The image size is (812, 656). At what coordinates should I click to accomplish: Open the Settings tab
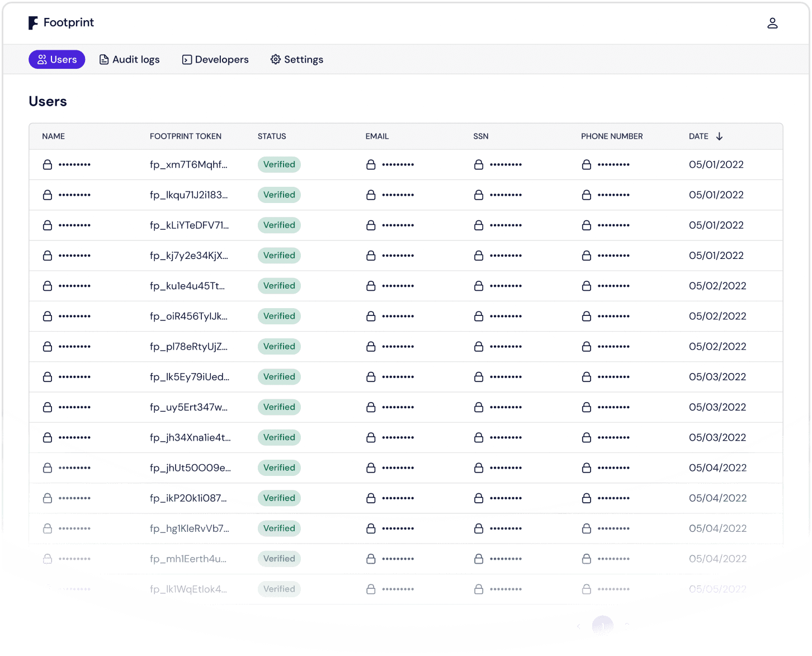coord(297,59)
